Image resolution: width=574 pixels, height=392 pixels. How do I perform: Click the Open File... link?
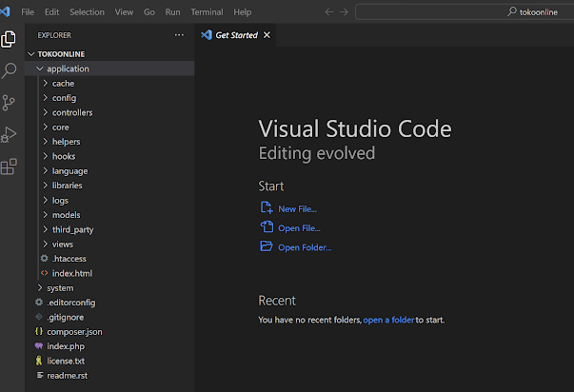pyautogui.click(x=299, y=228)
